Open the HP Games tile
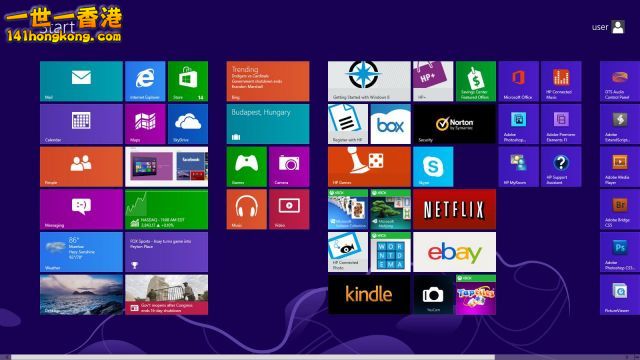 (369, 167)
